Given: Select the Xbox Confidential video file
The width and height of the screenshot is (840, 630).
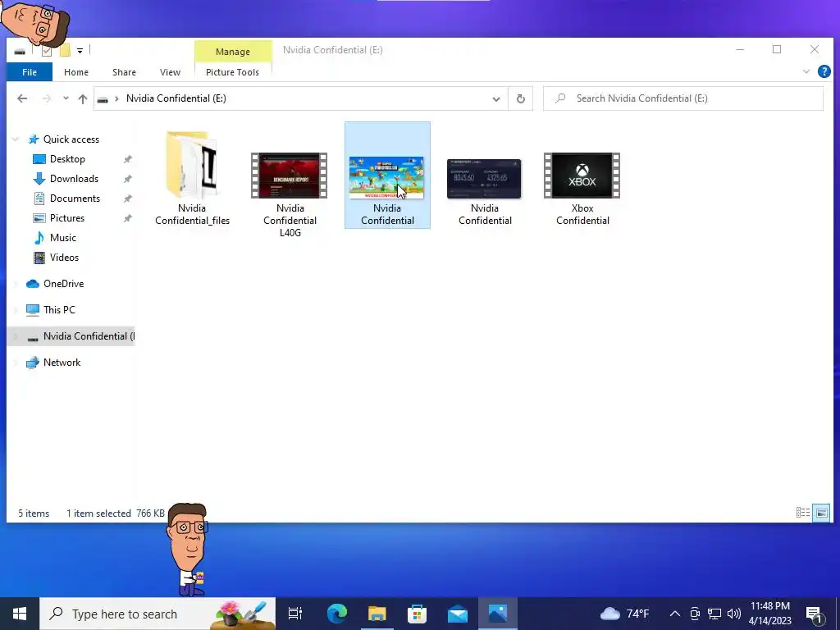Looking at the screenshot, I should tap(582, 189).
